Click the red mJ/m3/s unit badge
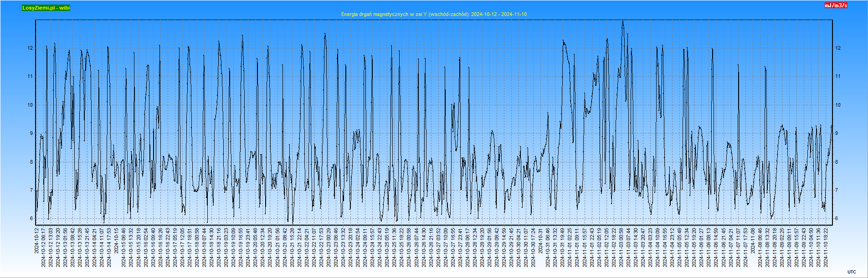The width and height of the screenshot is (868, 278). click(836, 5)
